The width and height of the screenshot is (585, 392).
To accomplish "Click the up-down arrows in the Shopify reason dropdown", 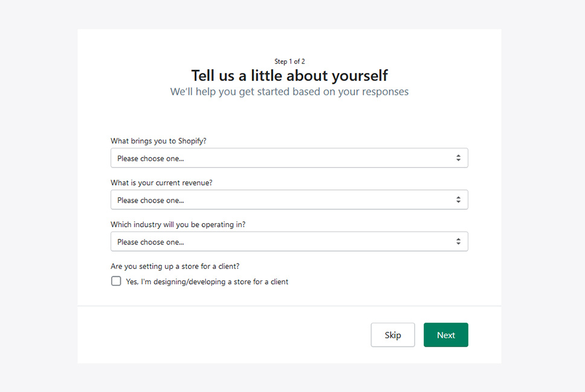I will (458, 158).
